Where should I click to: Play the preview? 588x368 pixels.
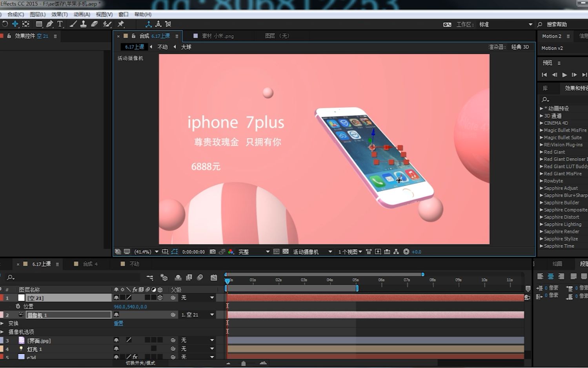(x=564, y=75)
